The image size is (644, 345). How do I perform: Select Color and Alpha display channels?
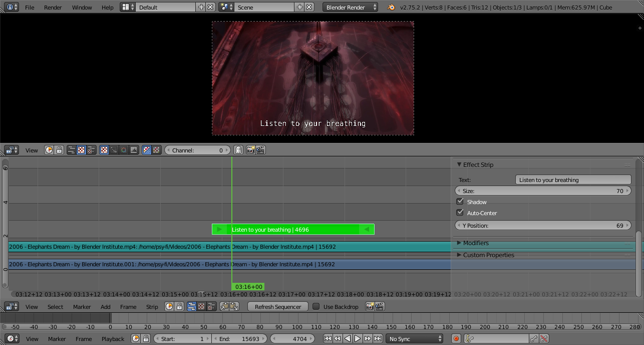pos(147,150)
